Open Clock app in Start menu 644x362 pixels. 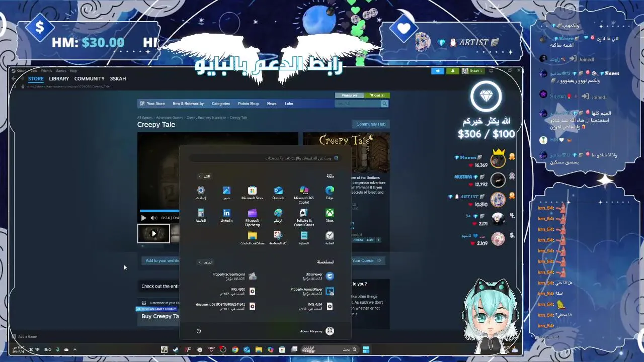[330, 238]
